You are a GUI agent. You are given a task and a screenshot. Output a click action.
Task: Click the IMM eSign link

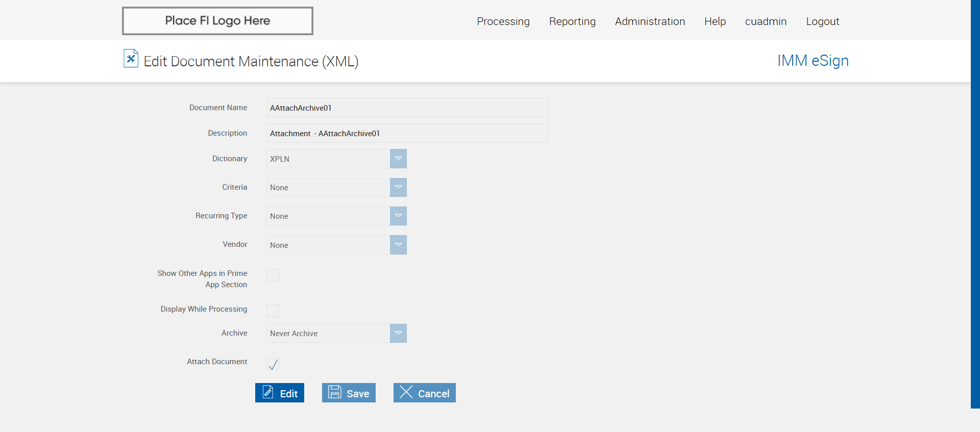[813, 61]
